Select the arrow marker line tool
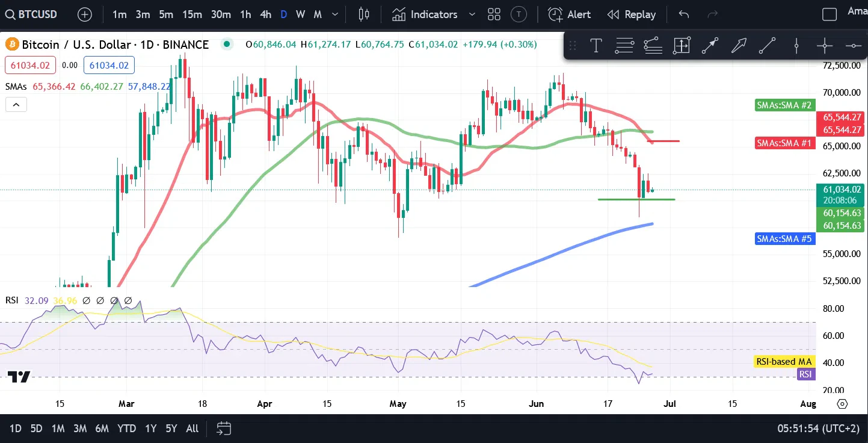 pyautogui.click(x=710, y=45)
